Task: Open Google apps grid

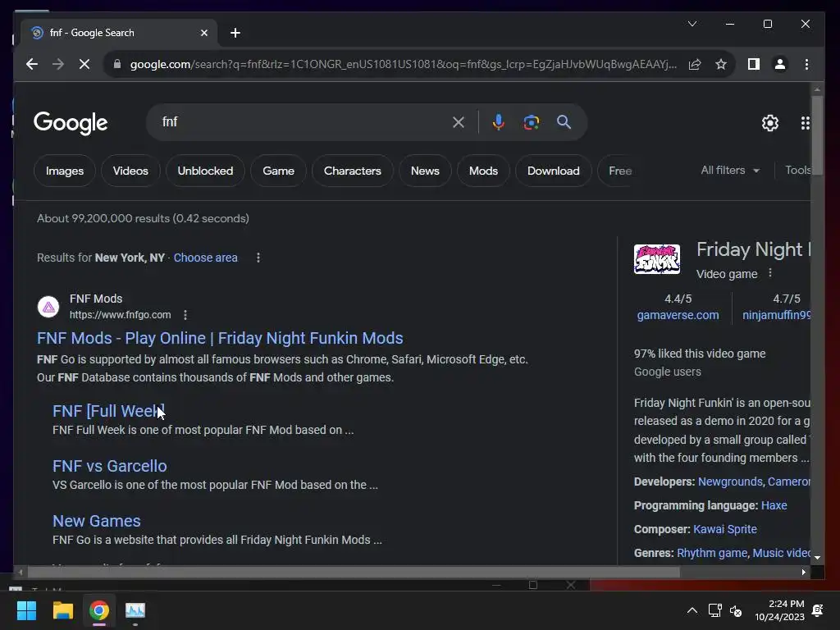Action: [805, 123]
